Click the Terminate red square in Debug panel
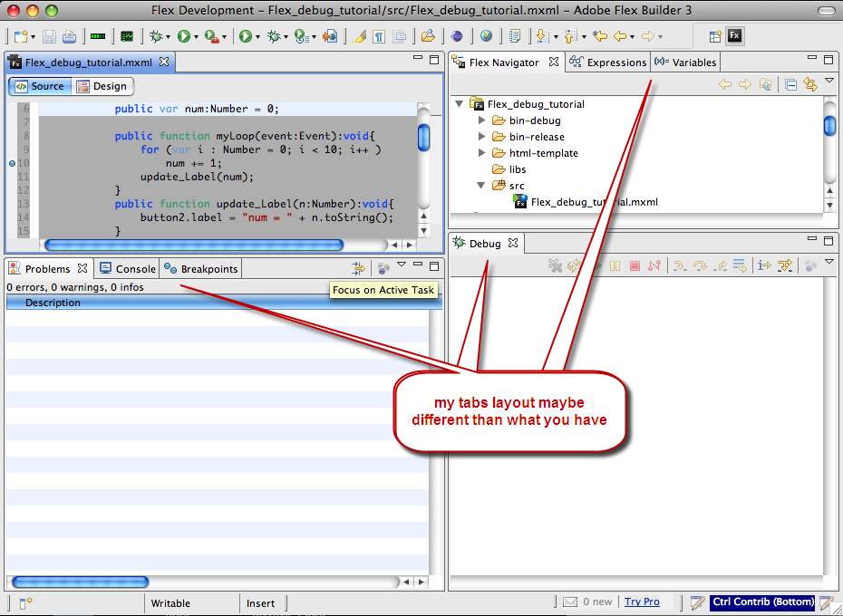Image resolution: width=843 pixels, height=616 pixels. point(635,266)
